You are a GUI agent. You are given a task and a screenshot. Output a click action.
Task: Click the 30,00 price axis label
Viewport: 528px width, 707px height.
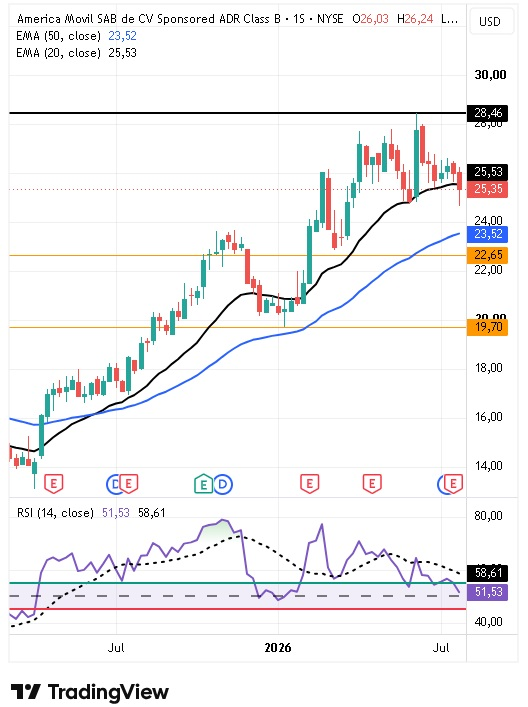(490, 74)
